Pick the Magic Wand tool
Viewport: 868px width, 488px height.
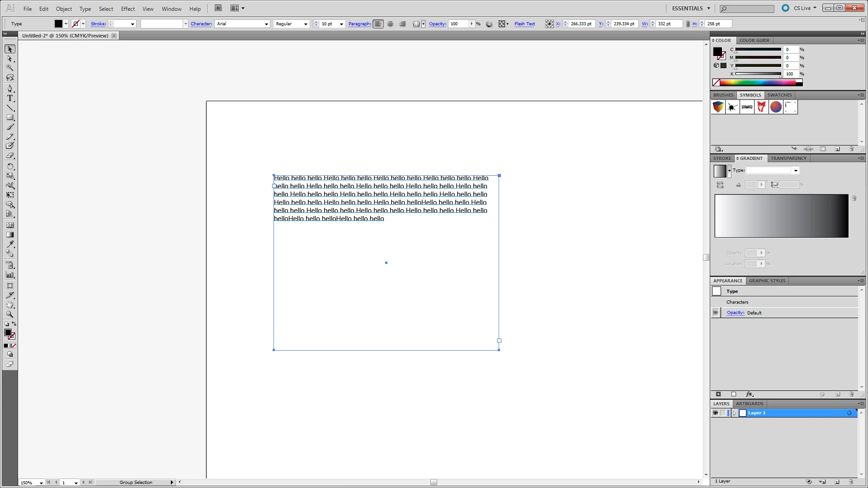pos(10,68)
